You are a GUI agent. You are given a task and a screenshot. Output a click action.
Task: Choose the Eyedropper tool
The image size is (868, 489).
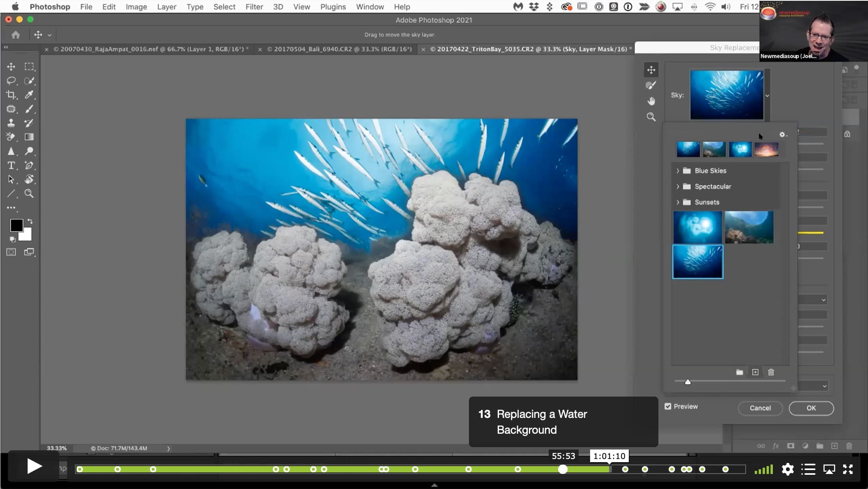(x=29, y=95)
